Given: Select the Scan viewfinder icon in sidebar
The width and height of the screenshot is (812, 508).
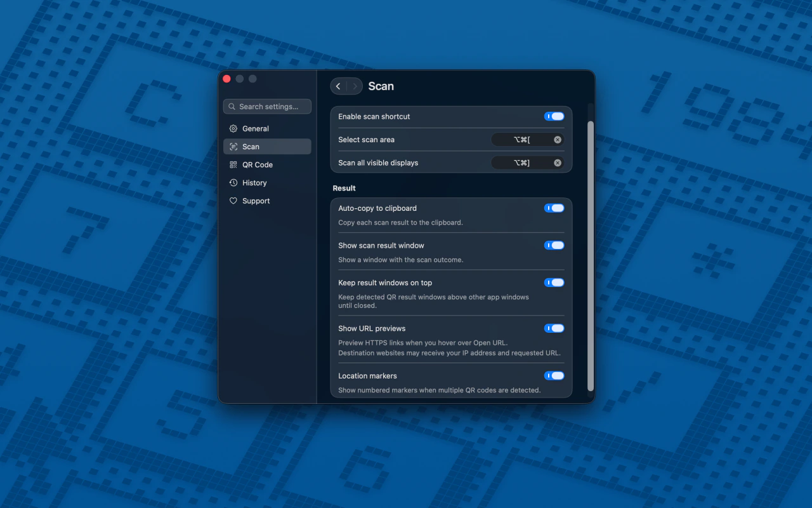Looking at the screenshot, I should point(233,147).
